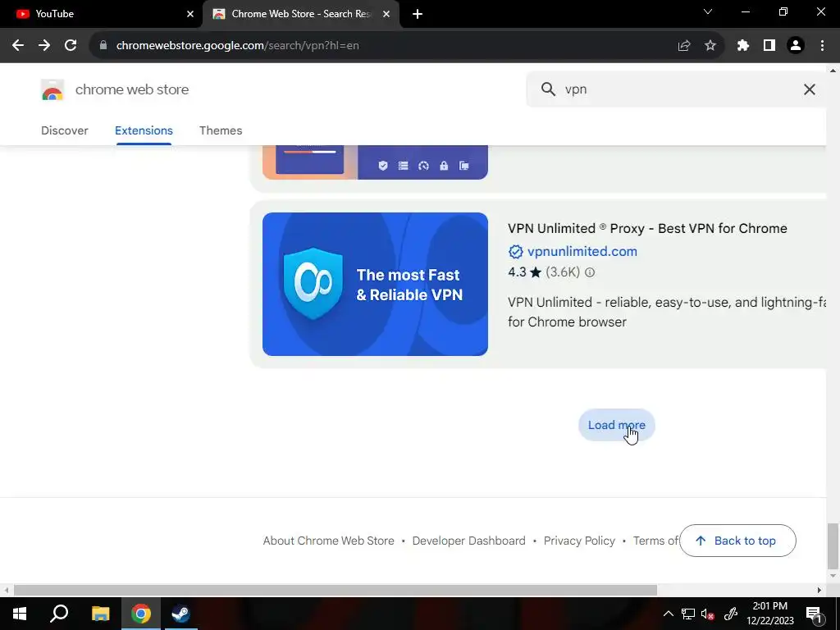This screenshot has height=630, width=840.
Task: Open the Themes tab
Action: (x=221, y=130)
